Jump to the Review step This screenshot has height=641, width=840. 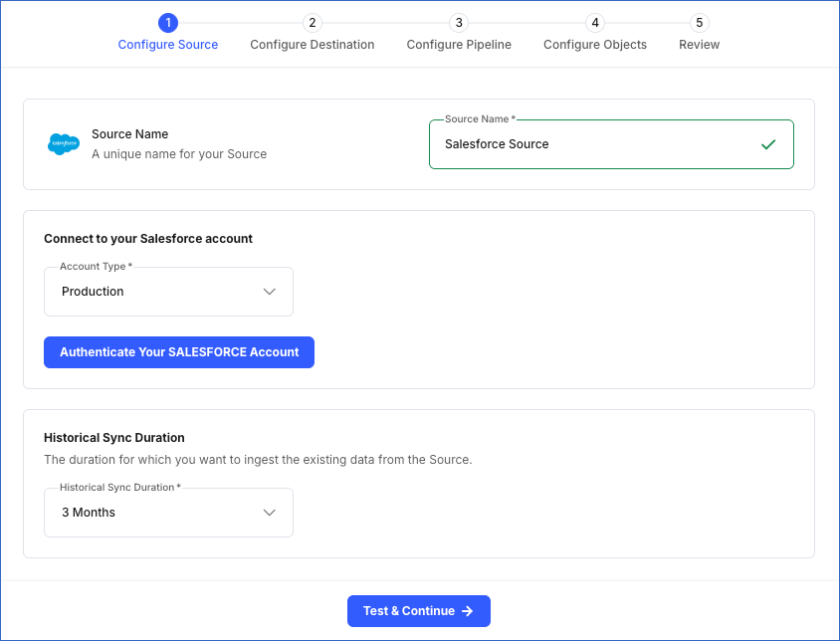pyautogui.click(x=699, y=44)
